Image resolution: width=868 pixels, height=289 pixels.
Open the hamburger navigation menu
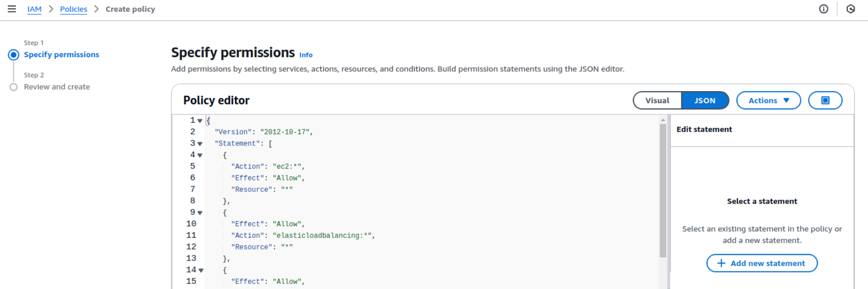click(x=12, y=9)
